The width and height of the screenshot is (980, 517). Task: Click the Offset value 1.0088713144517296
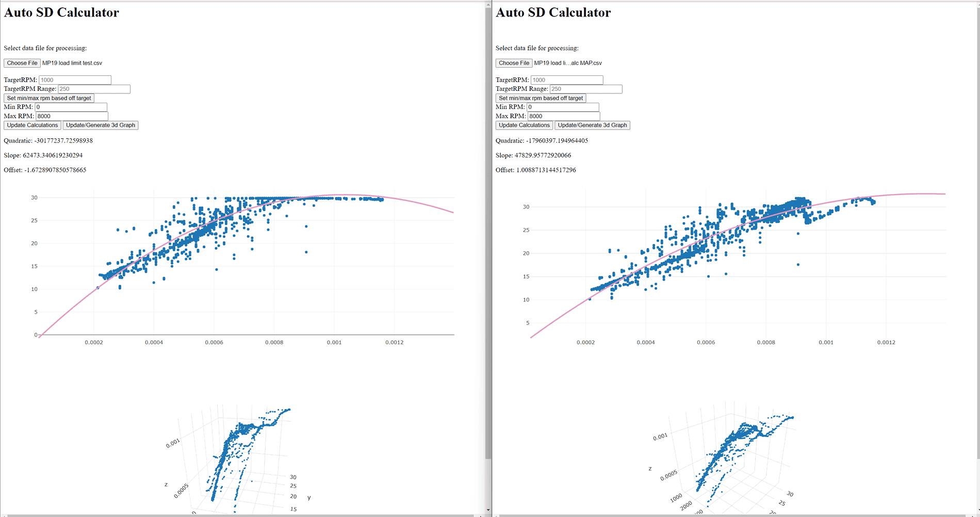pos(546,170)
